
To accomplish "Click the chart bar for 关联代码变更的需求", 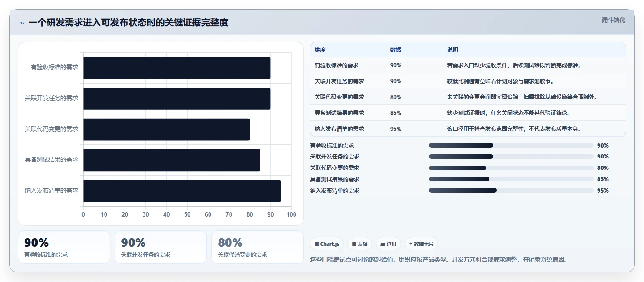I will click(x=166, y=129).
